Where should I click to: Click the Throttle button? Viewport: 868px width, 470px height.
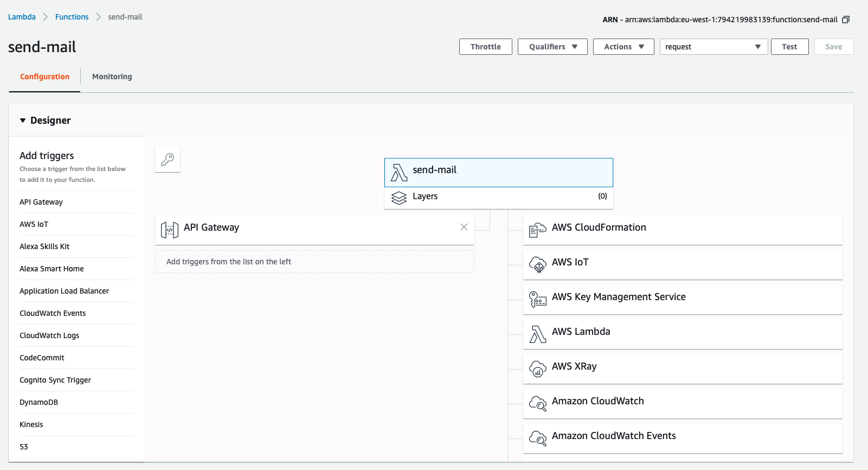coord(486,47)
